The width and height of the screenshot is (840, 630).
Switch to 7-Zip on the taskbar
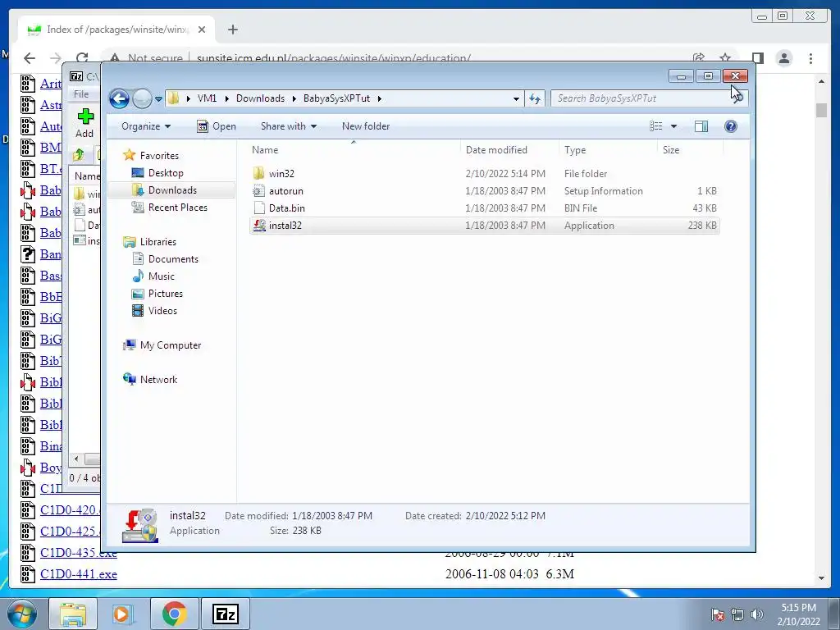tap(225, 614)
